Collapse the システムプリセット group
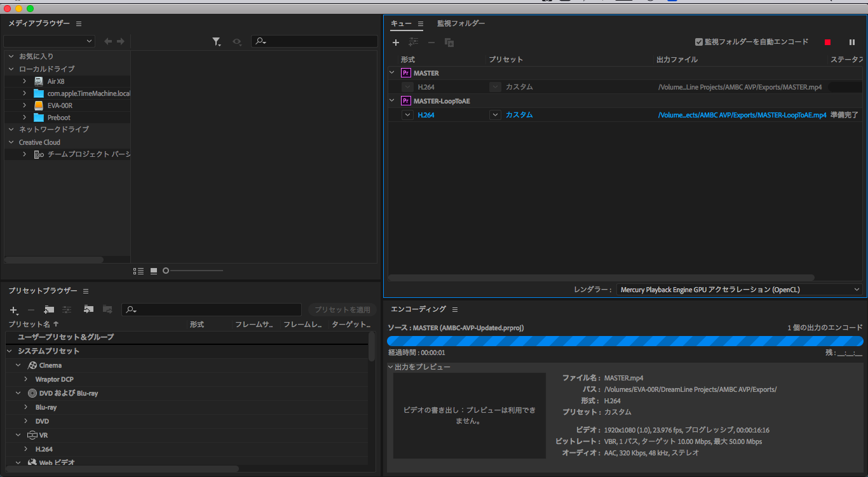The image size is (868, 477). click(x=10, y=351)
